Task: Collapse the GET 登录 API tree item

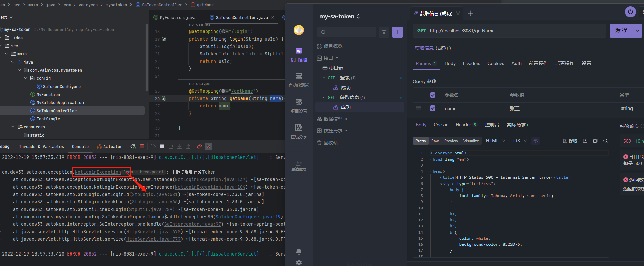Action: 324,78
